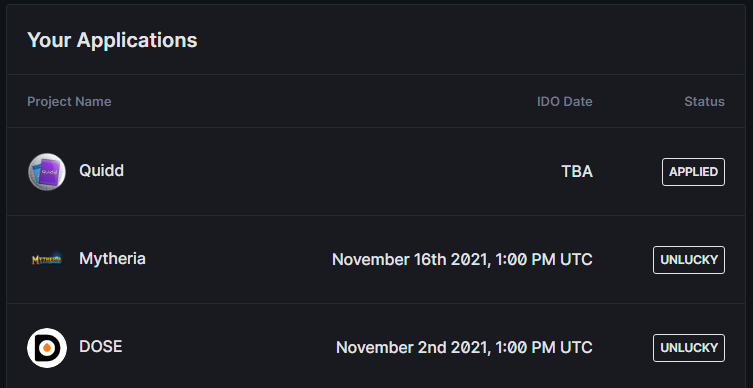Click the IDO Date column header
This screenshot has width=753, height=388.
pyautogui.click(x=564, y=102)
